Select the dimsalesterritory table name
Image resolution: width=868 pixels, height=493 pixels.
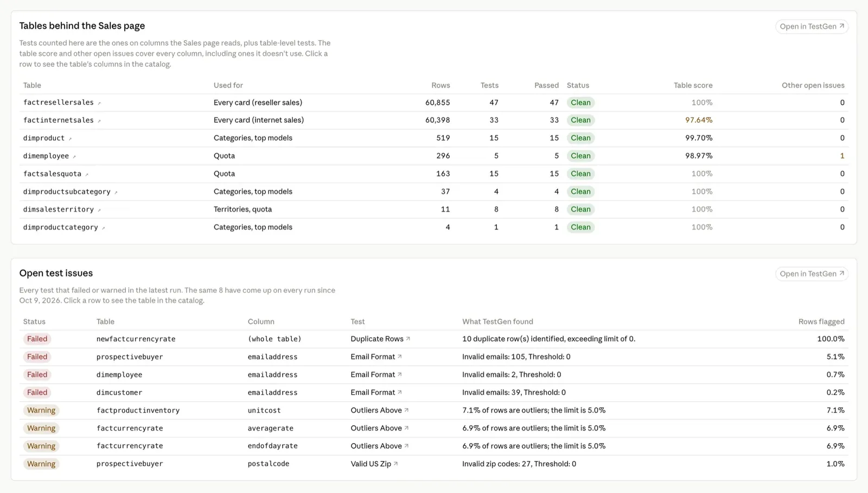pos(59,209)
